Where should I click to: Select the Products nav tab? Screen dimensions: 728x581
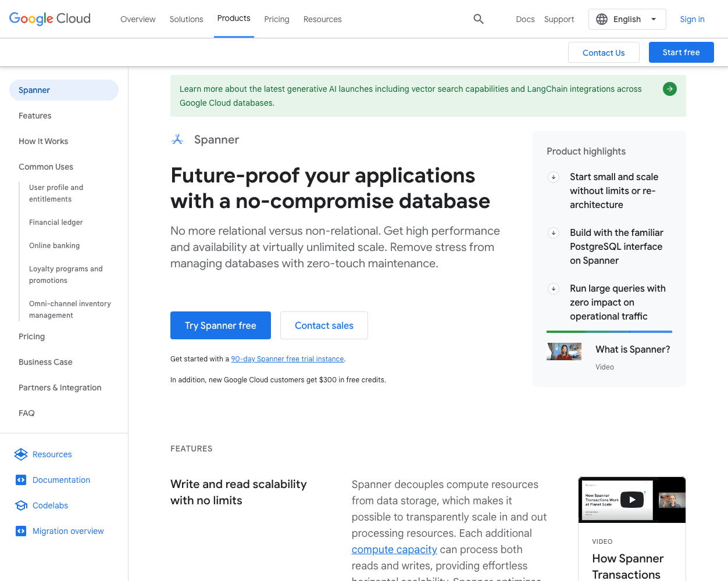tap(234, 19)
